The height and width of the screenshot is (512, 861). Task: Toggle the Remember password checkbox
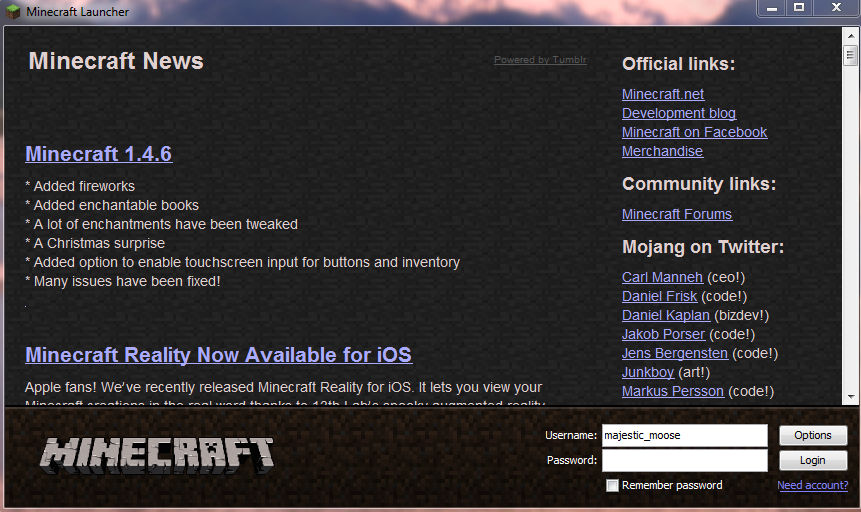pos(612,485)
